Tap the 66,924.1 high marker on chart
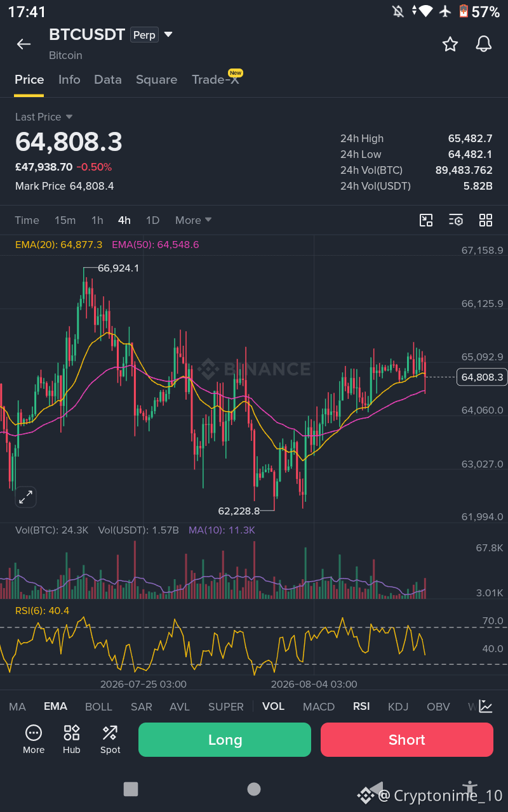 (118, 268)
